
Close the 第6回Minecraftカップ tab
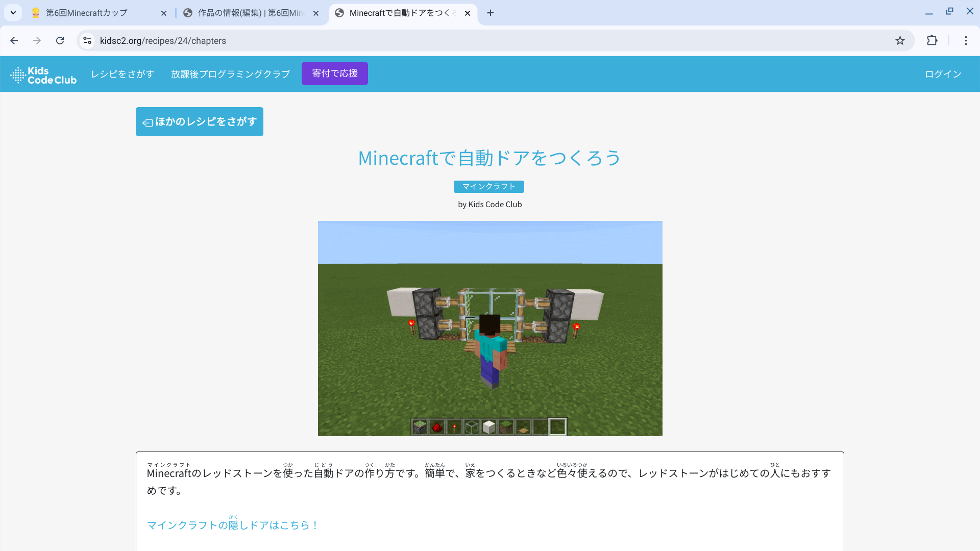click(x=164, y=13)
